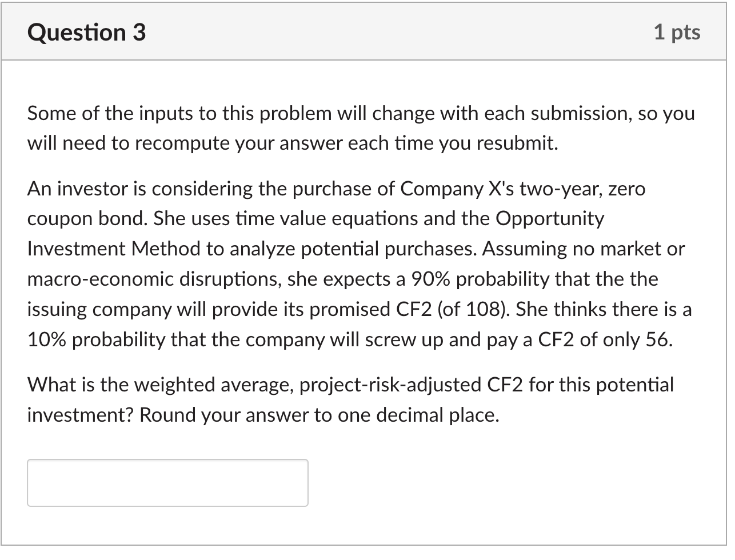This screenshot has height=560, width=735.
Task: Click the rounding instruction sentence
Action: coord(320,415)
